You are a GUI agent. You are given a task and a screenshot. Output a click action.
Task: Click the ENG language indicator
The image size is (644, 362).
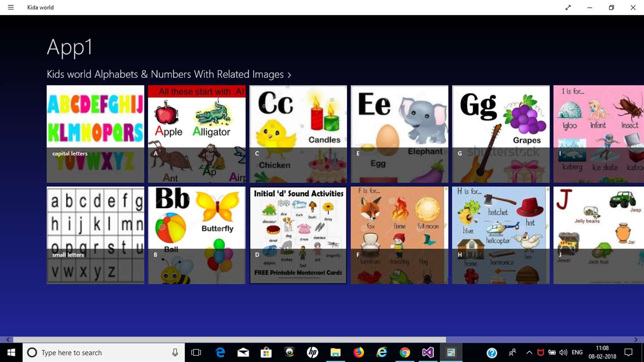[x=577, y=353]
